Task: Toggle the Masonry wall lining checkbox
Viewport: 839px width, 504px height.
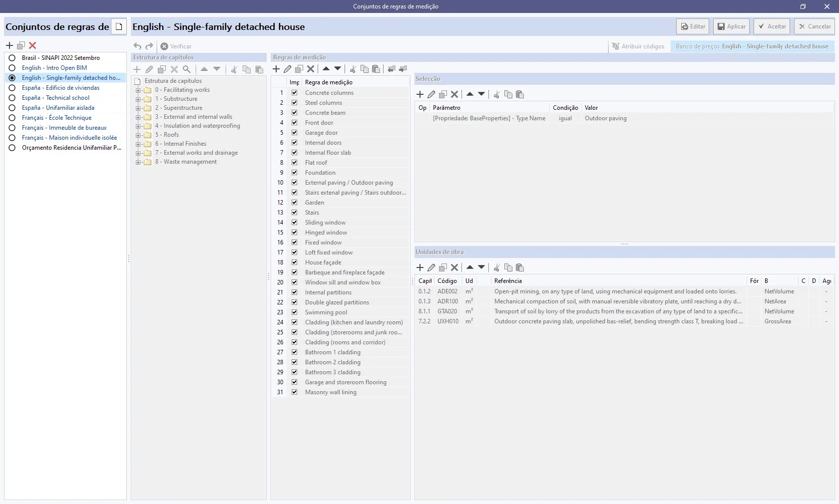Action: pos(295,392)
